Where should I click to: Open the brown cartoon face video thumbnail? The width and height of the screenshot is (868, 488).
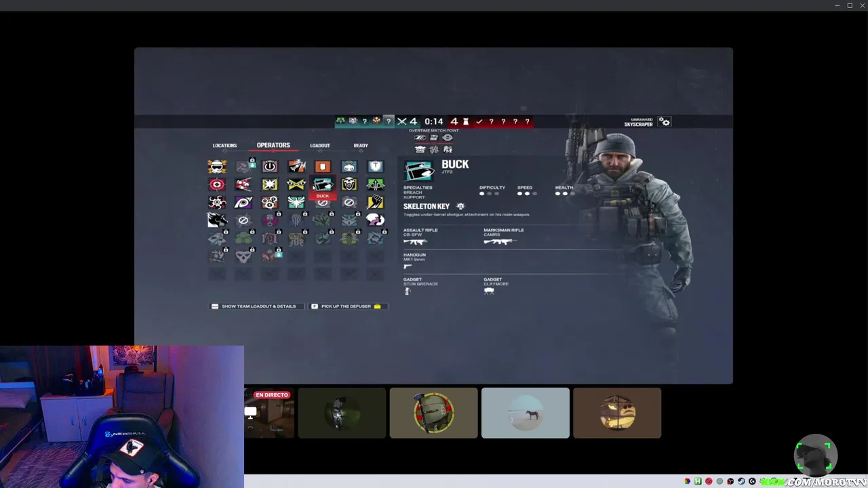tap(617, 413)
